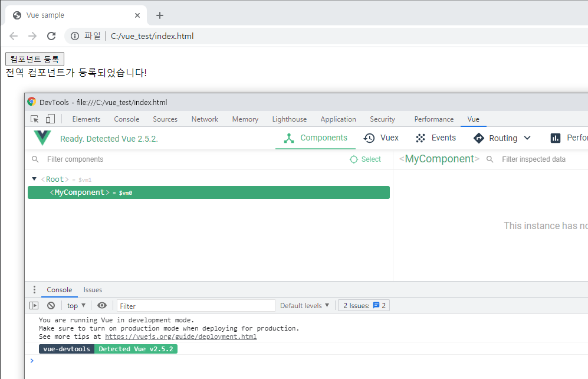Open the 2 Issues button
The height and width of the screenshot is (379, 588).
click(x=364, y=305)
